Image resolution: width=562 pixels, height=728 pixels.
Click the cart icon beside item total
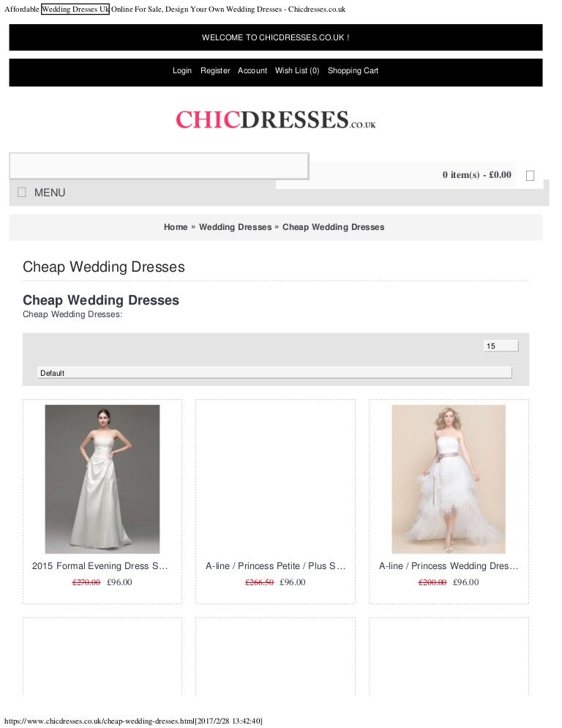530,176
